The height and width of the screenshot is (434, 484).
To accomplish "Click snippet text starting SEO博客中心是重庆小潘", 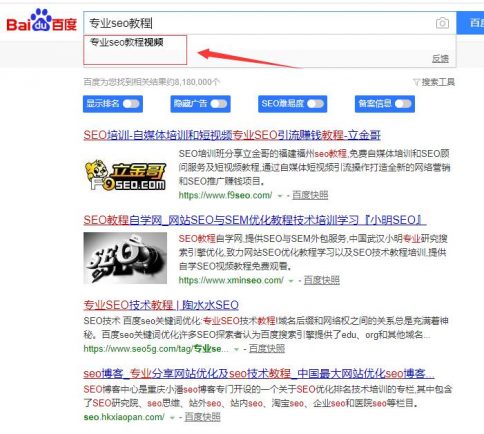I will click(x=268, y=396).
